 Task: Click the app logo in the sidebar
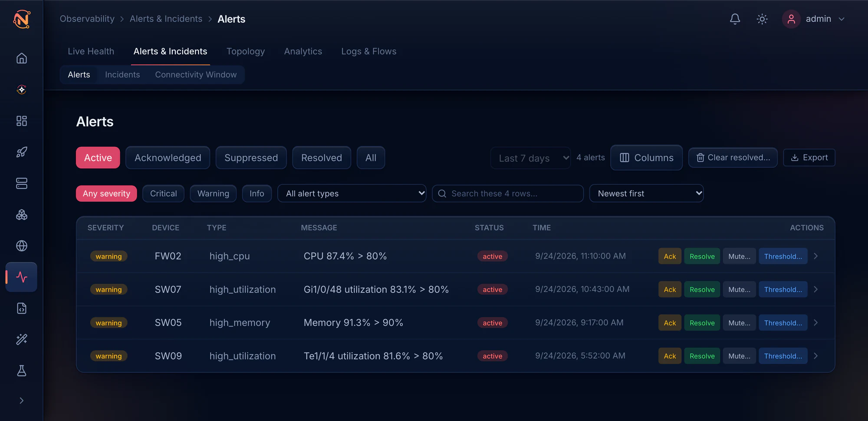coord(22,19)
